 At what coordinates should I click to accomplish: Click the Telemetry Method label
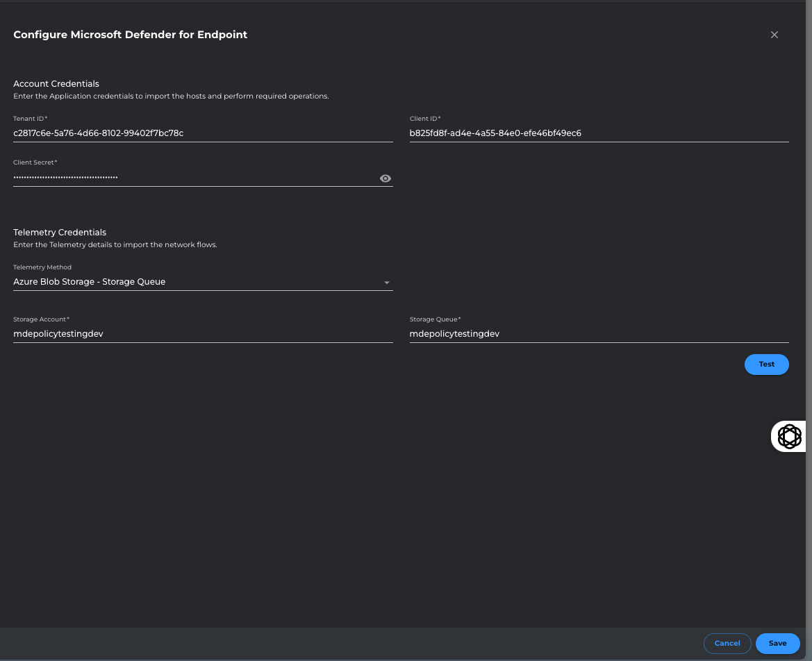click(42, 267)
